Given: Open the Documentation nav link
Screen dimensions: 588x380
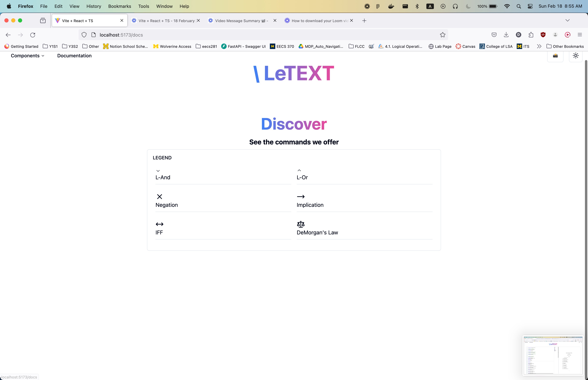Looking at the screenshot, I should click(74, 56).
